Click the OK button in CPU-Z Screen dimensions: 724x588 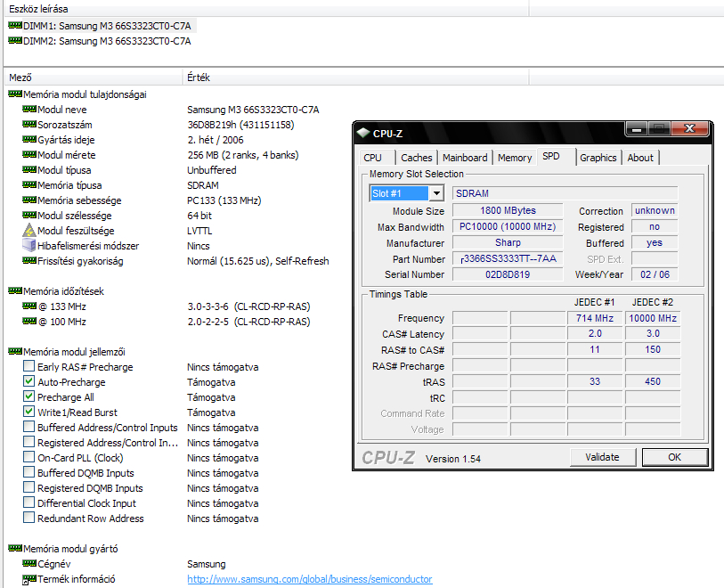point(675,457)
